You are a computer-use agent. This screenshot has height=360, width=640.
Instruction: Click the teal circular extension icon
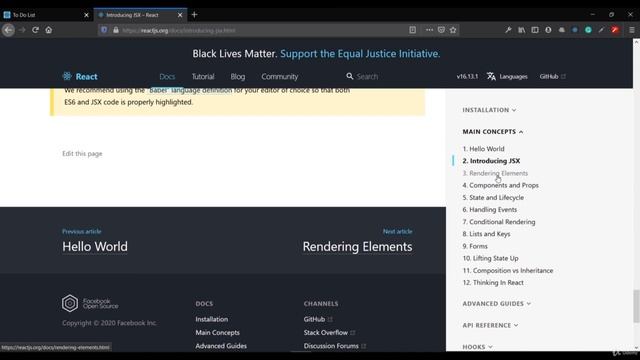[x=588, y=30]
